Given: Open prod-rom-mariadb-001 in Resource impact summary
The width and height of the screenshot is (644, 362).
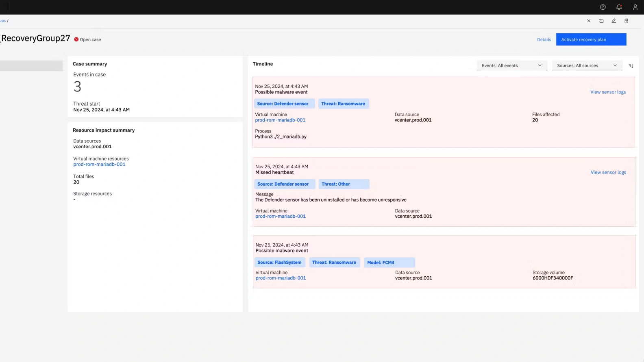Looking at the screenshot, I should pyautogui.click(x=99, y=165).
